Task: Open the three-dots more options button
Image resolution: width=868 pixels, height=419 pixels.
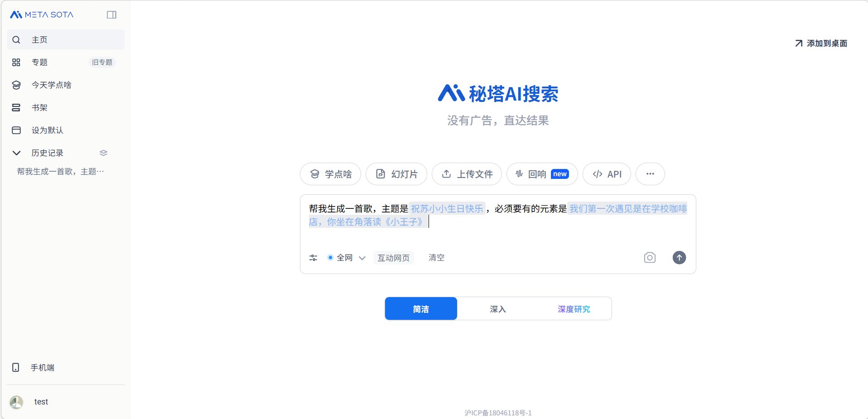Action: point(650,174)
